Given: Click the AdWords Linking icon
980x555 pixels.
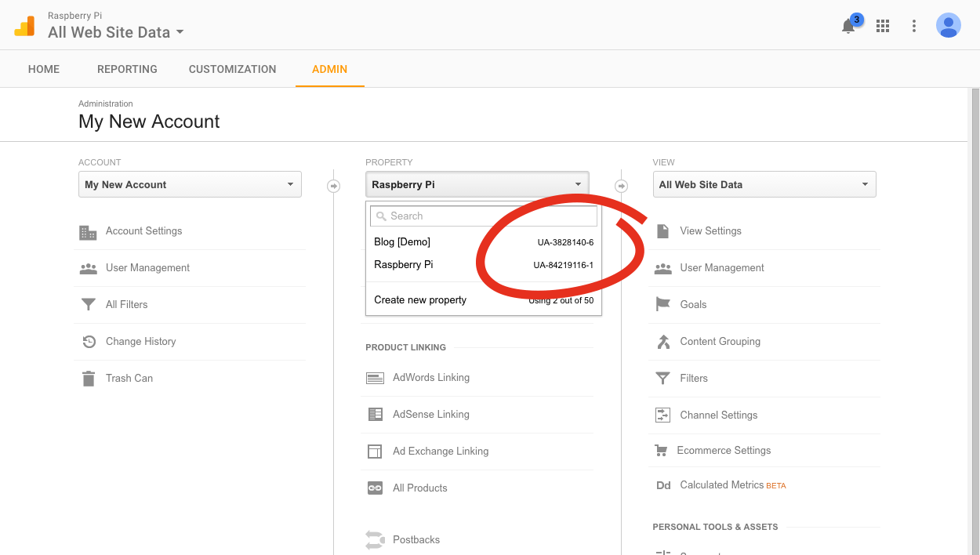Looking at the screenshot, I should pyautogui.click(x=375, y=378).
